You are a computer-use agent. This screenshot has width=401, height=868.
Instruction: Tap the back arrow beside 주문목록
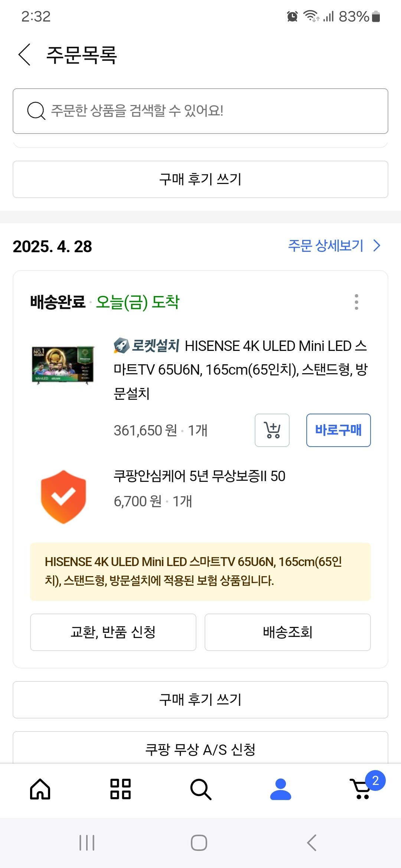25,55
